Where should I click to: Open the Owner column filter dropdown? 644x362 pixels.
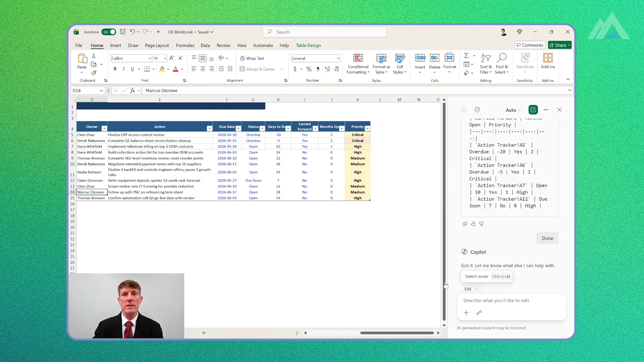[104, 128]
